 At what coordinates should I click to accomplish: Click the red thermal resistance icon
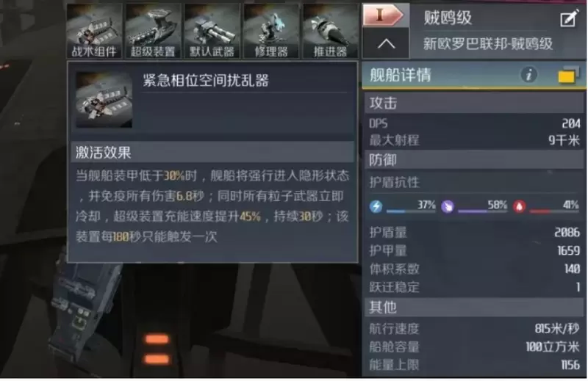pos(520,206)
